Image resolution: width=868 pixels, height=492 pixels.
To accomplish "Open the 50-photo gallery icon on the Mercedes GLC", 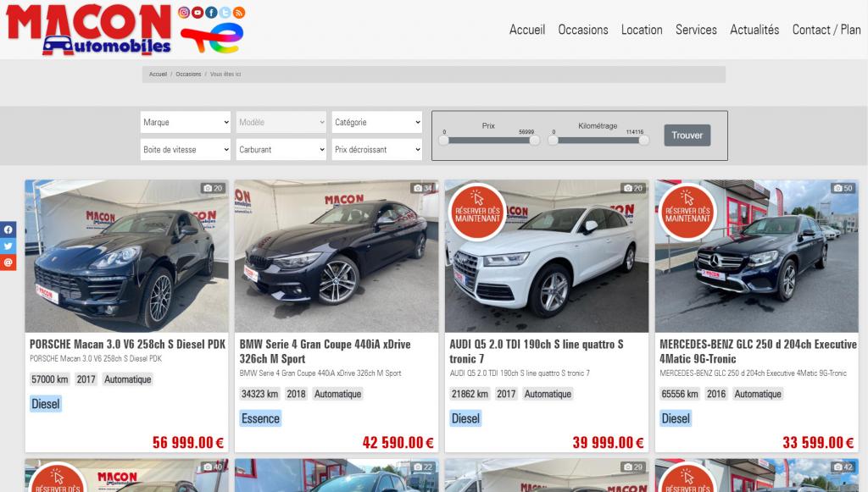I will pyautogui.click(x=843, y=188).
